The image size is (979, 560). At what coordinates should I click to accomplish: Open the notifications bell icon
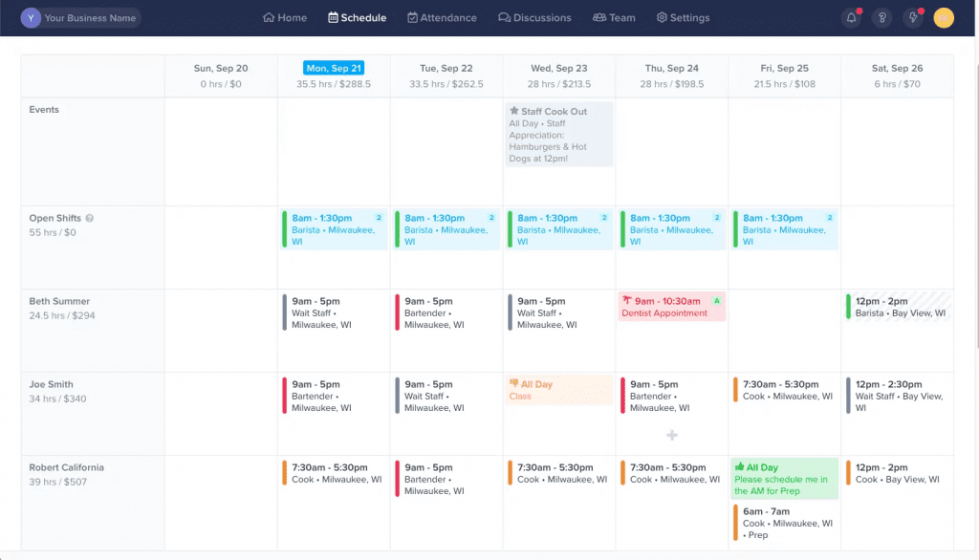click(x=851, y=16)
